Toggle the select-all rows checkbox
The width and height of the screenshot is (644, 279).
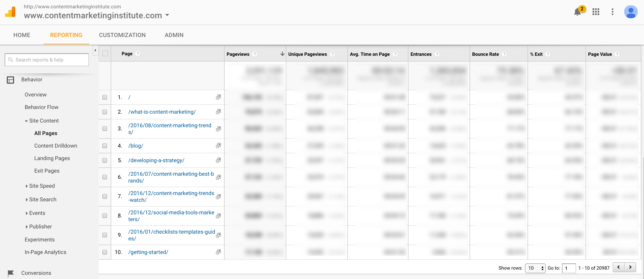tap(105, 53)
